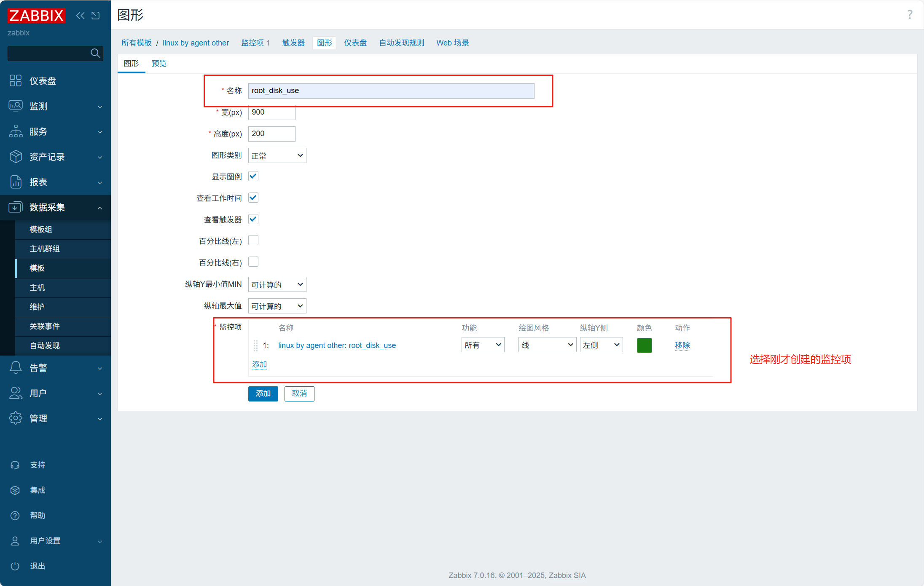Screen dimensions: 924x586
Task: Open 触发器 in template navigation
Action: tap(293, 43)
